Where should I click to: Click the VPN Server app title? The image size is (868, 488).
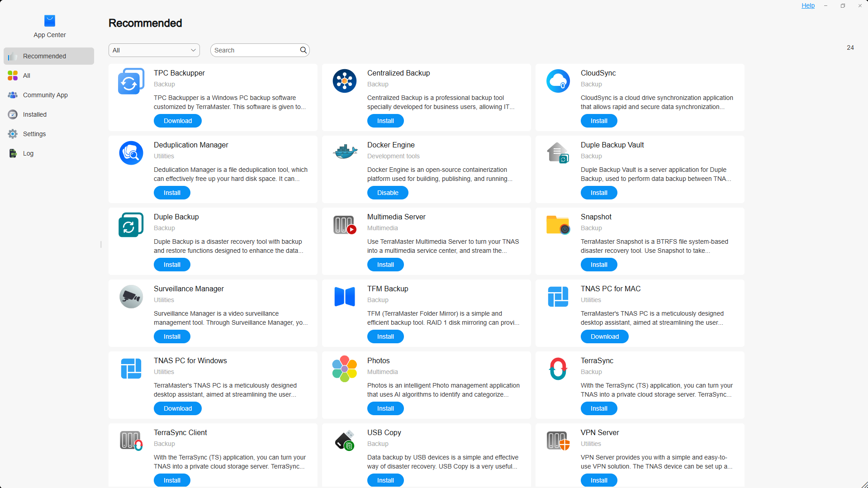click(x=600, y=432)
